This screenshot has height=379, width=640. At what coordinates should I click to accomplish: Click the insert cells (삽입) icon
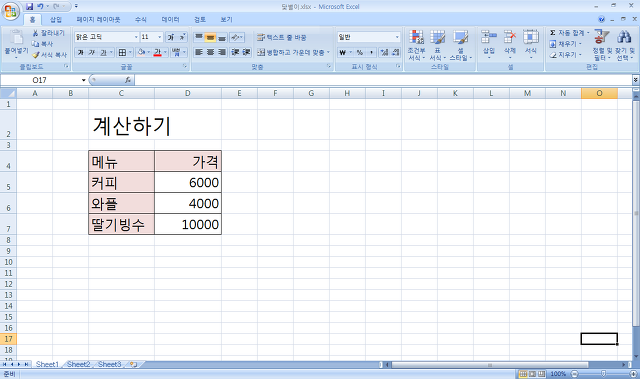489,38
